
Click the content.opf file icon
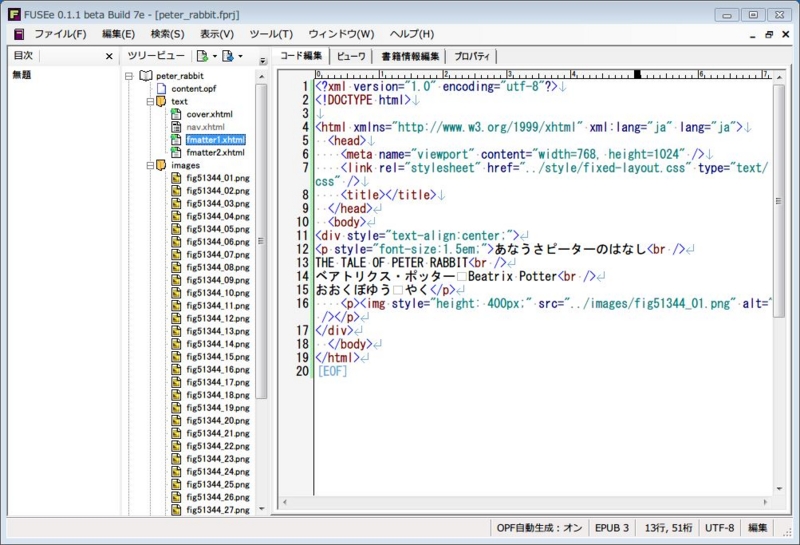161,88
